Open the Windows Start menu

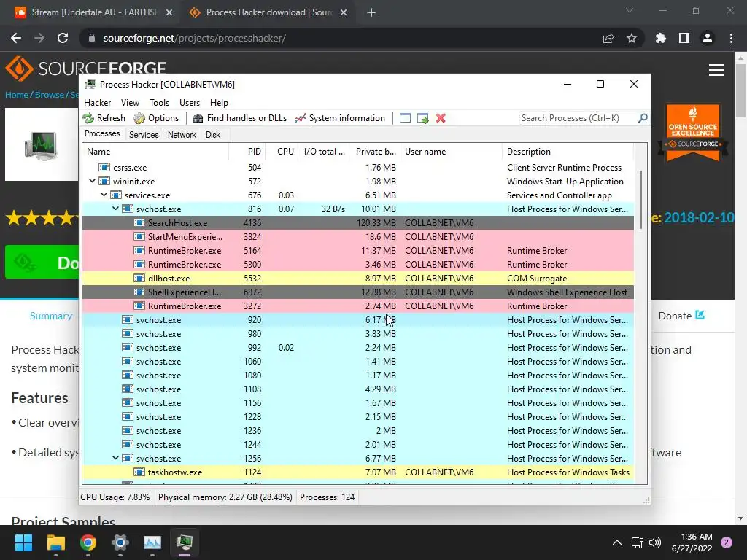pos(23,542)
